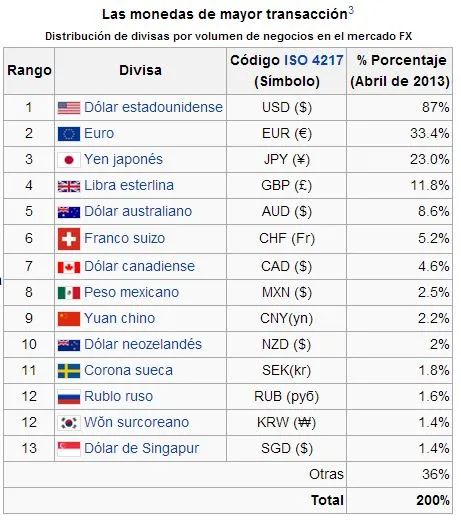The image size is (461, 520).
Task: Click the European Union flag icon
Action: 69,134
